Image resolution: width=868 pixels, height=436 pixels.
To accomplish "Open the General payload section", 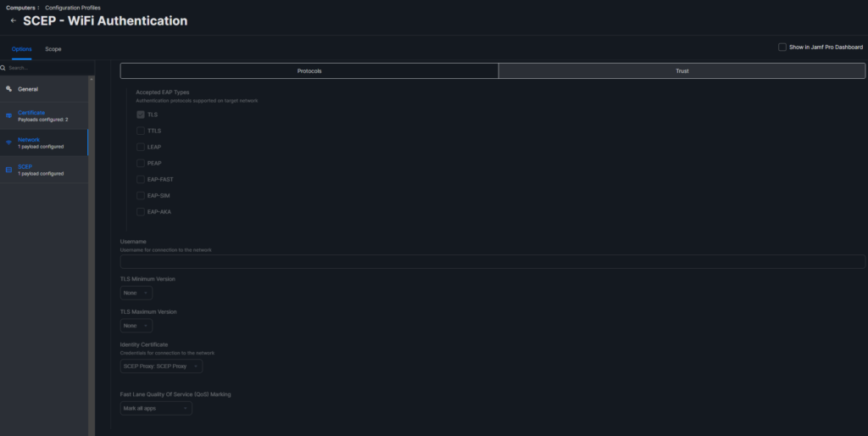I will tap(44, 88).
